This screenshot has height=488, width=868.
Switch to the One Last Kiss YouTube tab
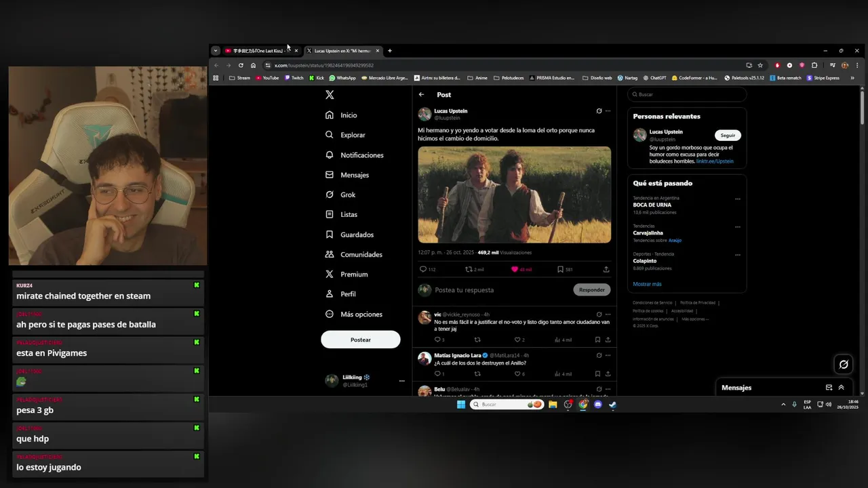pyautogui.click(x=262, y=51)
